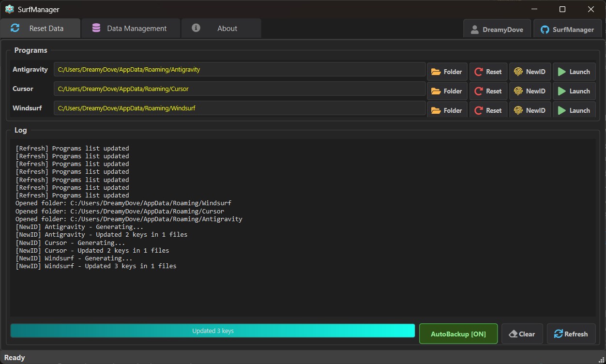Screen dimensions: 606x364
Task: Open the DreamyDove profile link
Action: click(x=497, y=29)
